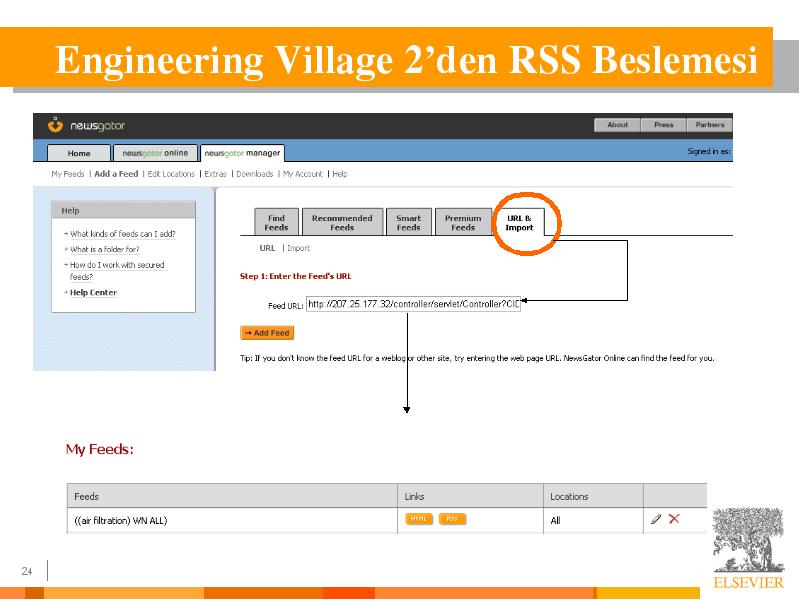Screen dimensions: 800x600
Task: Select the newsgator manager tab
Action: click(242, 153)
